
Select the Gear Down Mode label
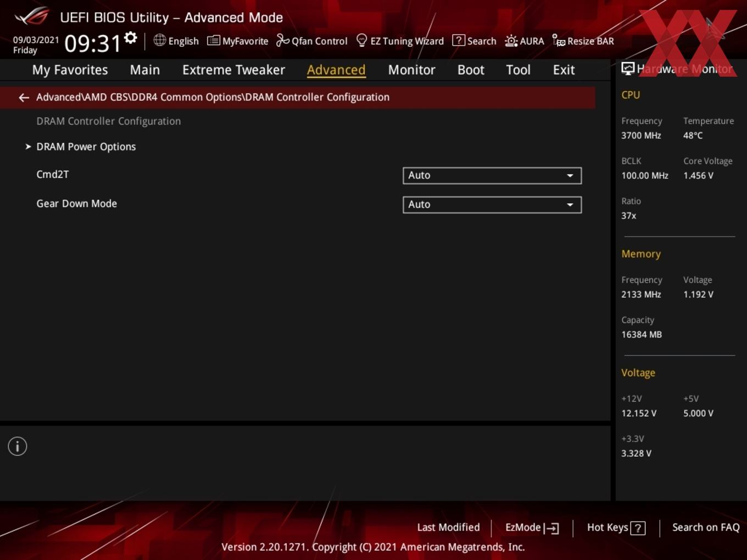pyautogui.click(x=76, y=204)
